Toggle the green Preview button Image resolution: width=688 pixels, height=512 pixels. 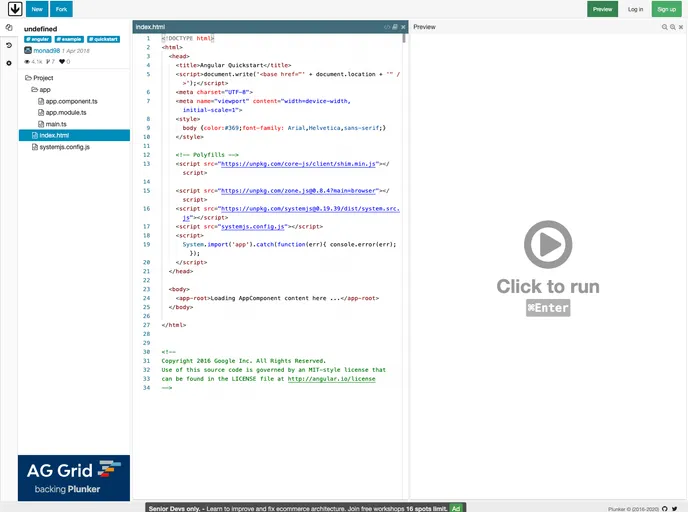coord(602,9)
